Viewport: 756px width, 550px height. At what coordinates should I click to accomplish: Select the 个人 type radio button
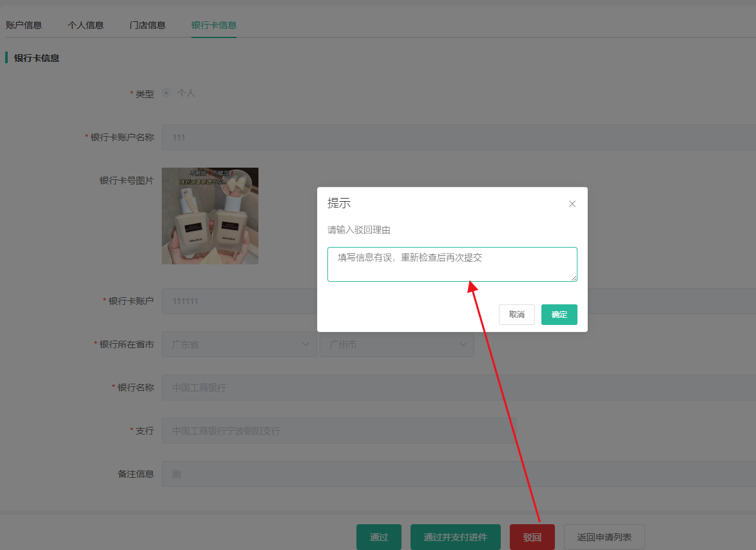(167, 93)
